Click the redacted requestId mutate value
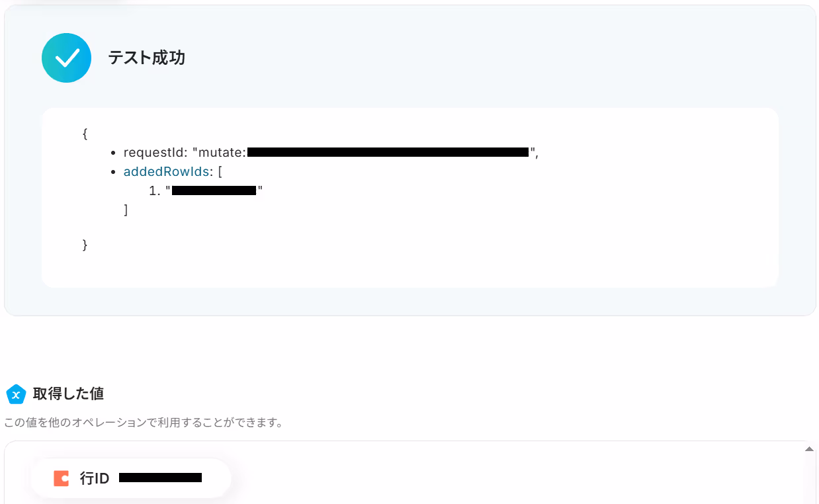Image resolution: width=819 pixels, height=504 pixels. (x=388, y=152)
